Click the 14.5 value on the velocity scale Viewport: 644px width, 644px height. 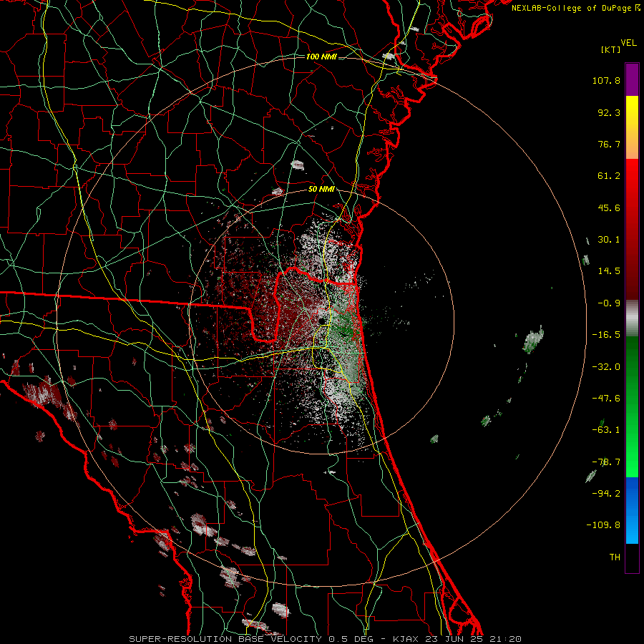tap(609, 271)
